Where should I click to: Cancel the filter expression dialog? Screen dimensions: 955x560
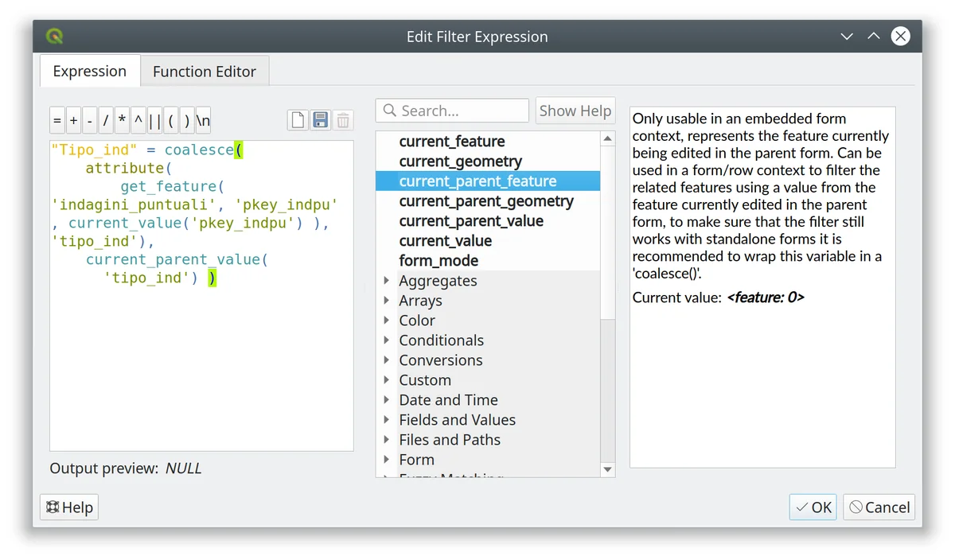pyautogui.click(x=879, y=507)
